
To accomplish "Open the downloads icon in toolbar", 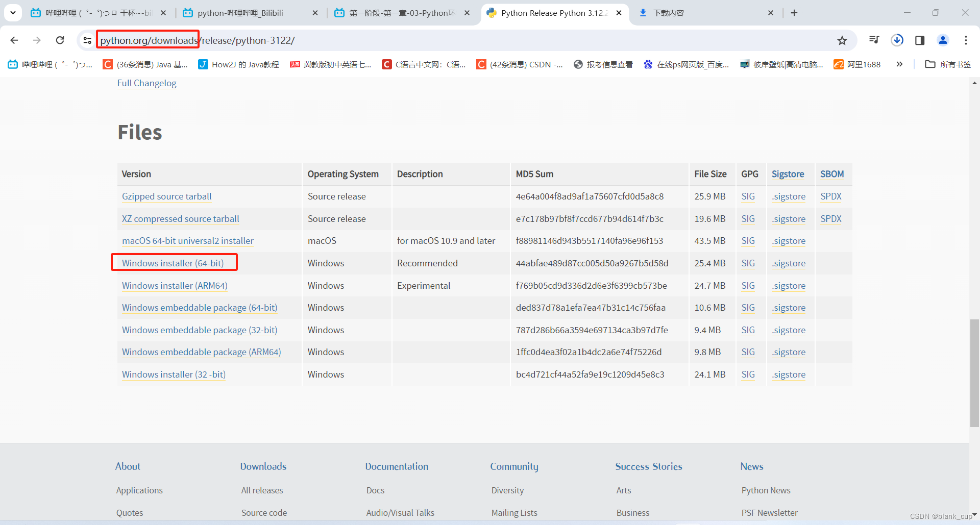I will coord(897,40).
